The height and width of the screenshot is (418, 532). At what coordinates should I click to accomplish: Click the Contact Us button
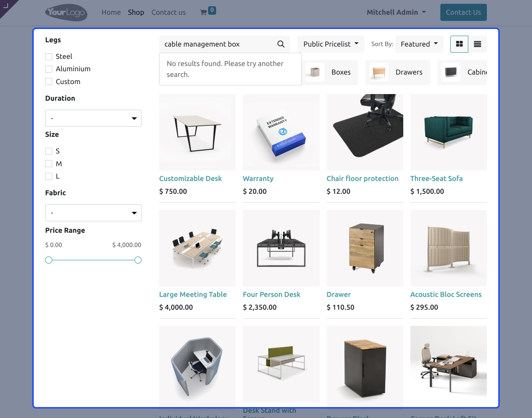coord(464,12)
